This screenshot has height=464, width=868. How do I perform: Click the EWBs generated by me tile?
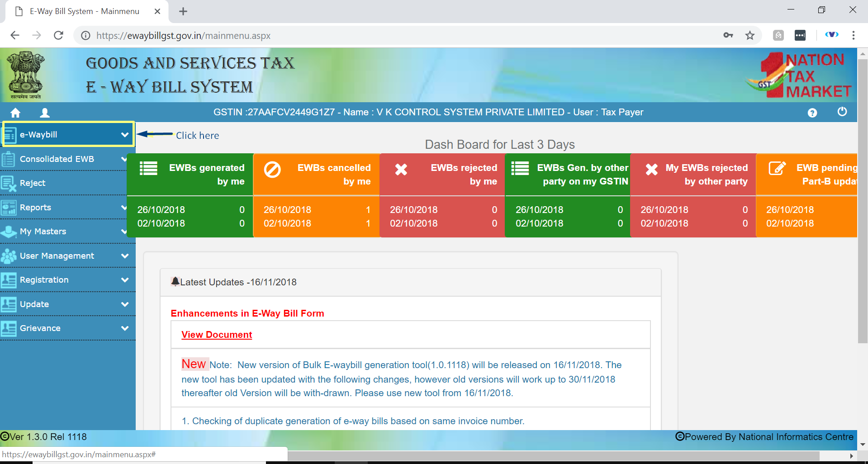[x=190, y=175]
